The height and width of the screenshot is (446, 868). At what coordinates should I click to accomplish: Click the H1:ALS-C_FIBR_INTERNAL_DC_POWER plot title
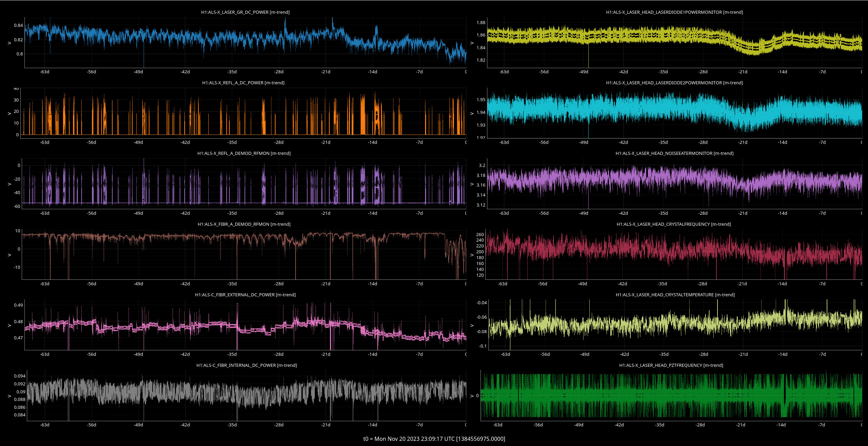click(x=247, y=365)
